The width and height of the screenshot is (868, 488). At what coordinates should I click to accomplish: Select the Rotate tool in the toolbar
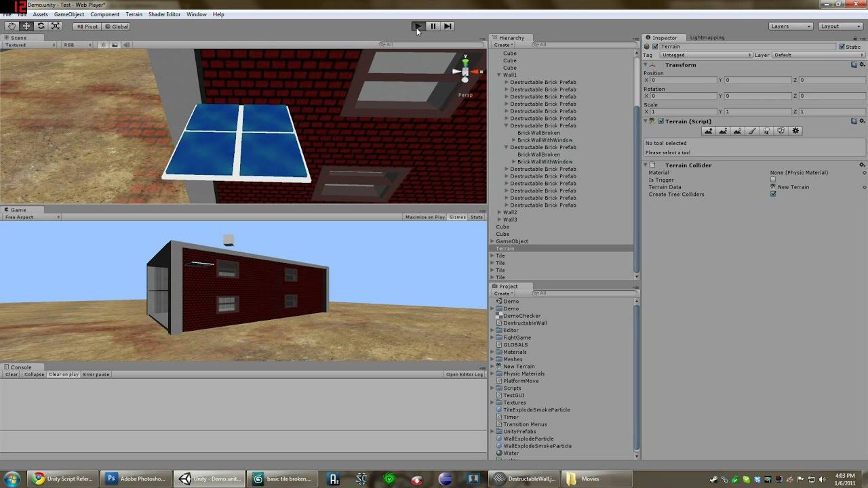[41, 26]
